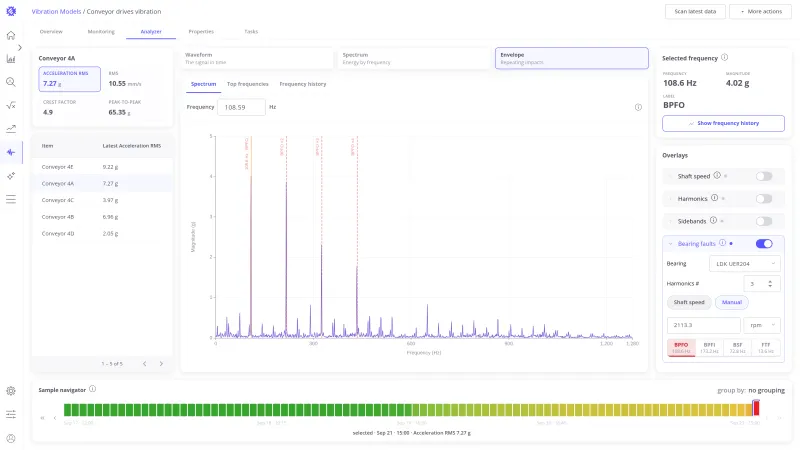Image resolution: width=800 pixels, height=450 pixels.
Task: Select the red sample in navigator
Action: [756, 408]
